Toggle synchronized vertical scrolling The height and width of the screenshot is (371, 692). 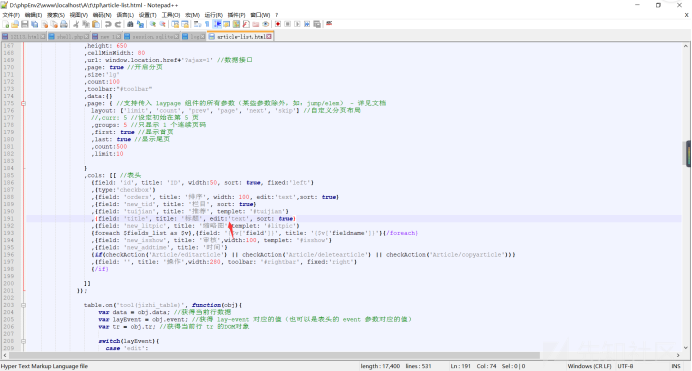175,24
